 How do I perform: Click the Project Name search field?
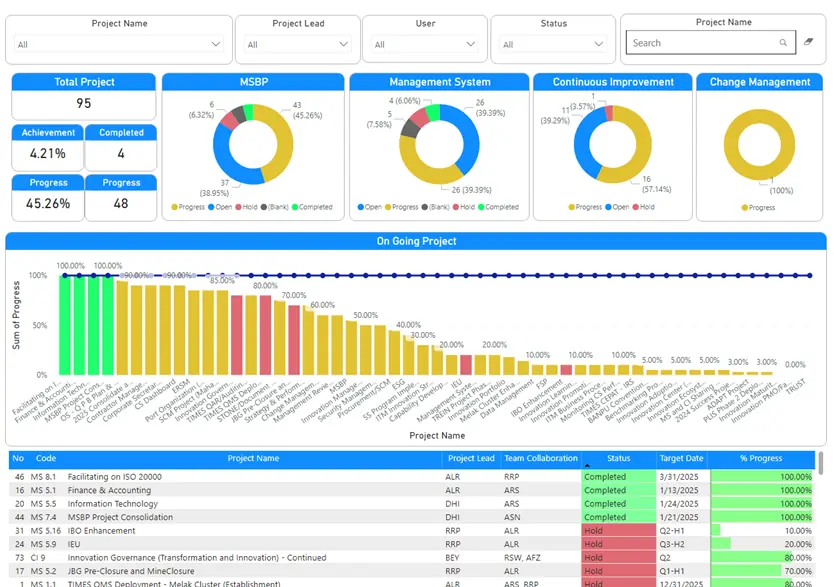711,43
